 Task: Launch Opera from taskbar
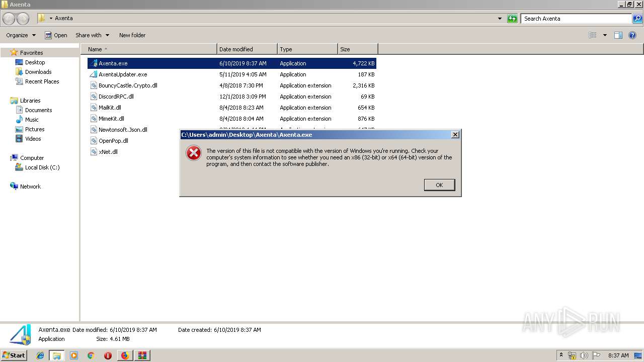[x=108, y=355]
